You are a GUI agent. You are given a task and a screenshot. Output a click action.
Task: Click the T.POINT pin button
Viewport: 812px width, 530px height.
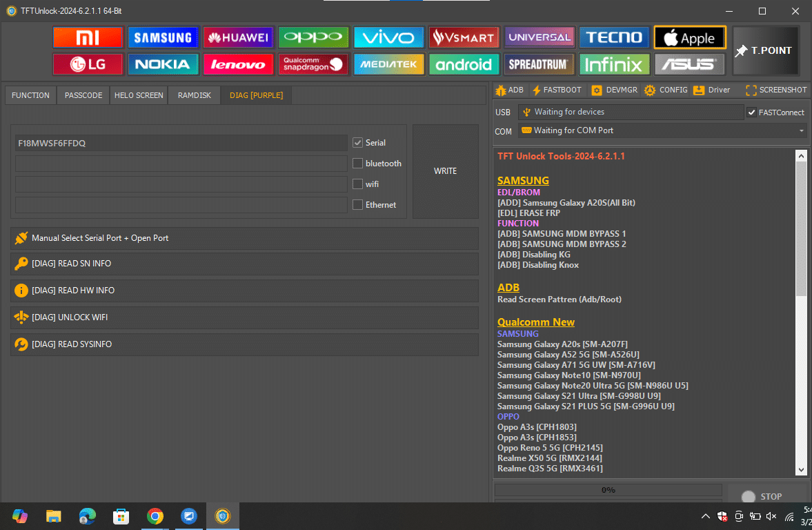pos(765,50)
